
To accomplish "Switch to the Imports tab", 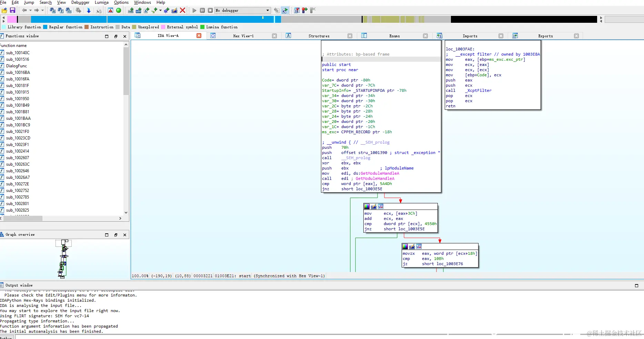I will tap(470, 36).
